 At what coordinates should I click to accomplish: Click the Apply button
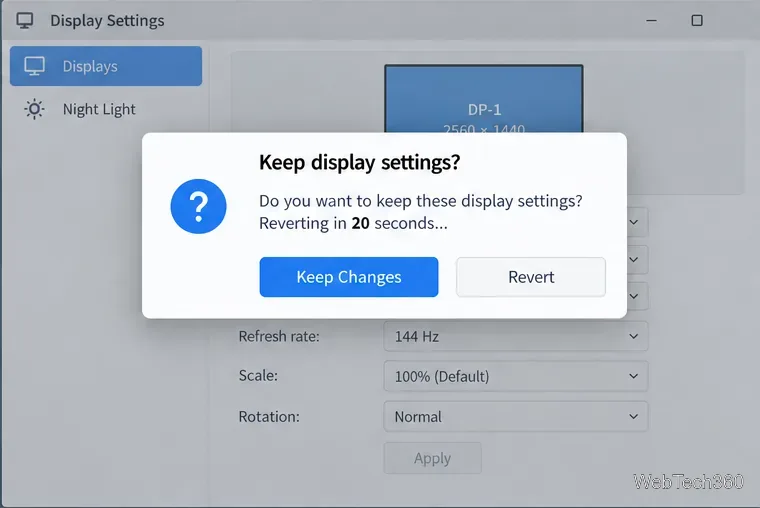(432, 458)
